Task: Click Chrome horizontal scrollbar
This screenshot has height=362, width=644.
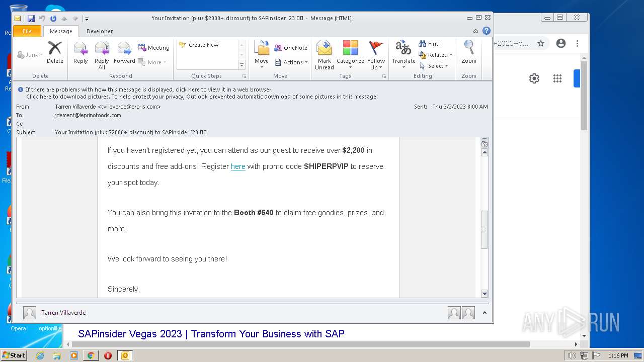Action: click(301, 344)
